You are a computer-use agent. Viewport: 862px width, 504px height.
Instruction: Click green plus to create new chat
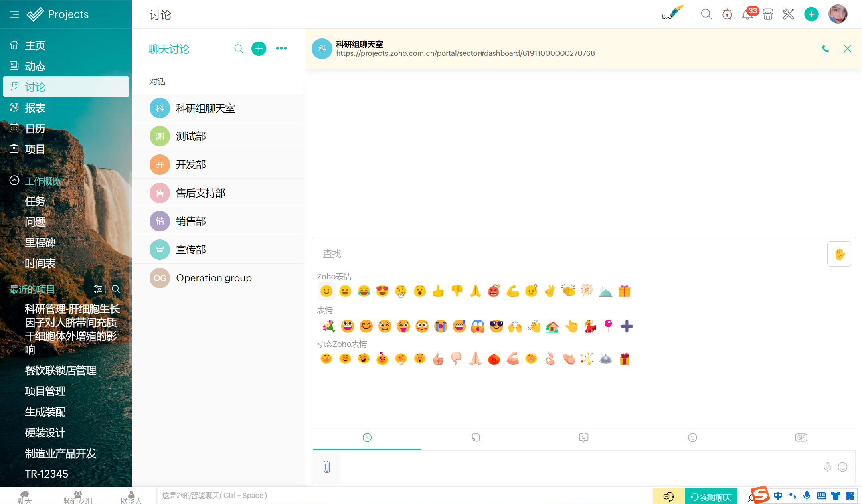point(259,49)
